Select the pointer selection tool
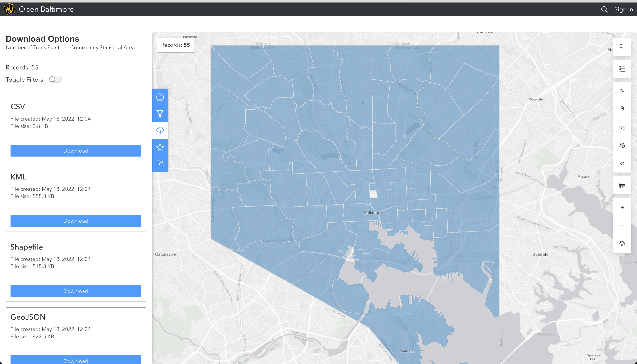Image resolution: width=637 pixels, height=364 pixels. coord(622,90)
